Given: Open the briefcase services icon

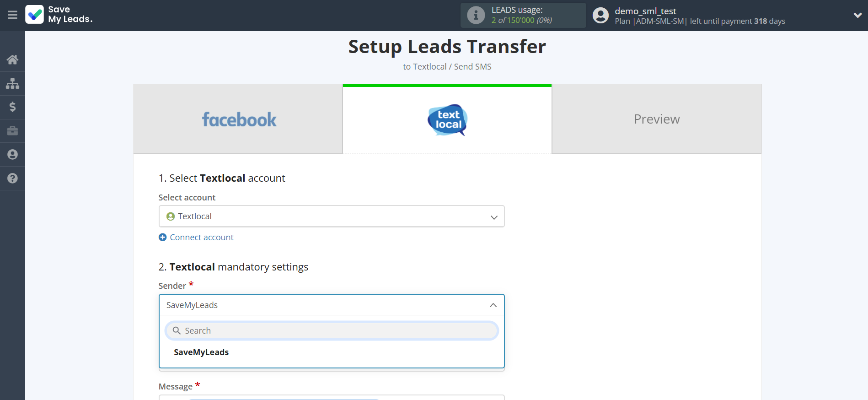Looking at the screenshot, I should pyautogui.click(x=12, y=131).
